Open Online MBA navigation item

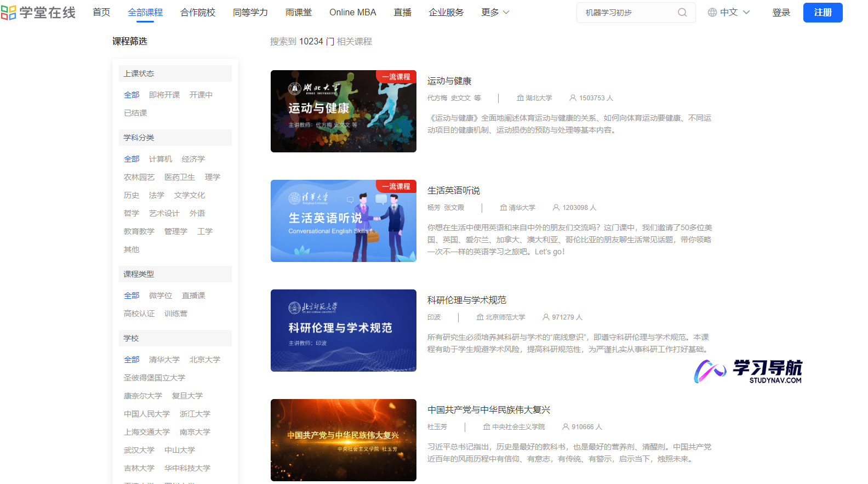tap(353, 13)
